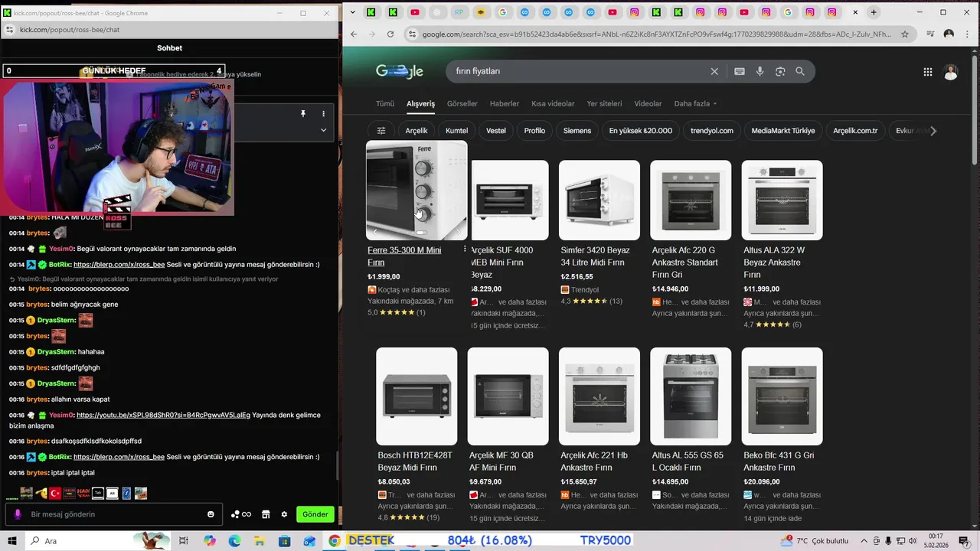Open more options on Ferre 35-300 product
The width and height of the screenshot is (980, 551).
[x=465, y=250]
